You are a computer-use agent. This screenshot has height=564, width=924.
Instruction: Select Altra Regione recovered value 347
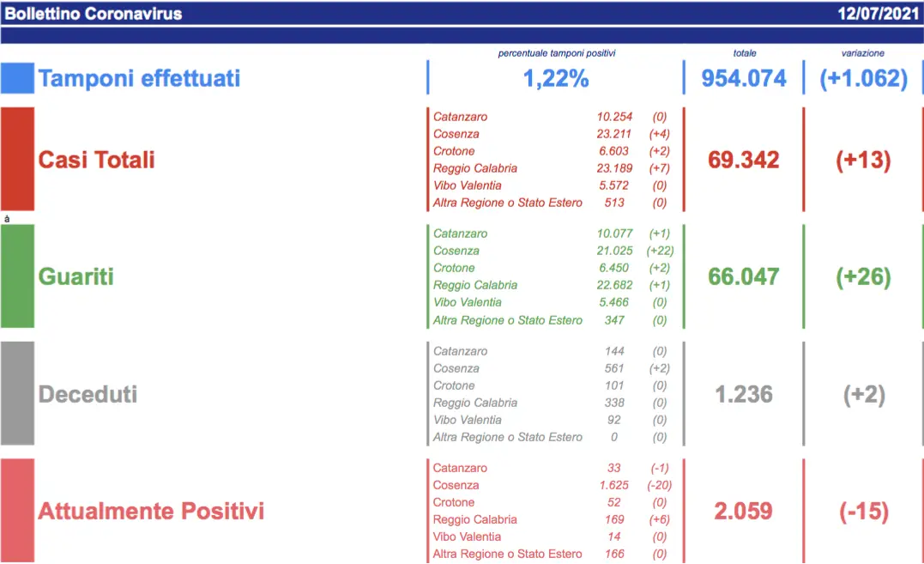614,320
